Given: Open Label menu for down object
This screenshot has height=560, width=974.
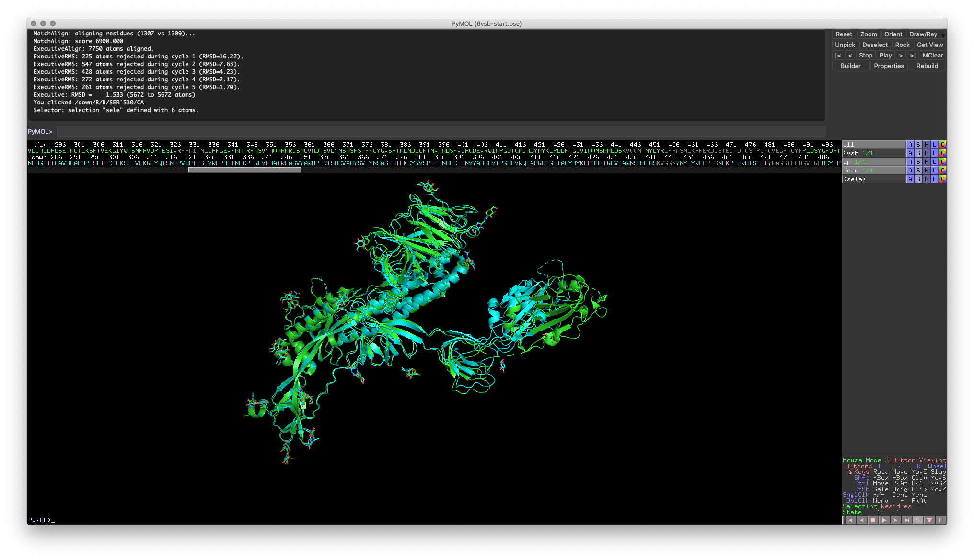Looking at the screenshot, I should coord(934,171).
